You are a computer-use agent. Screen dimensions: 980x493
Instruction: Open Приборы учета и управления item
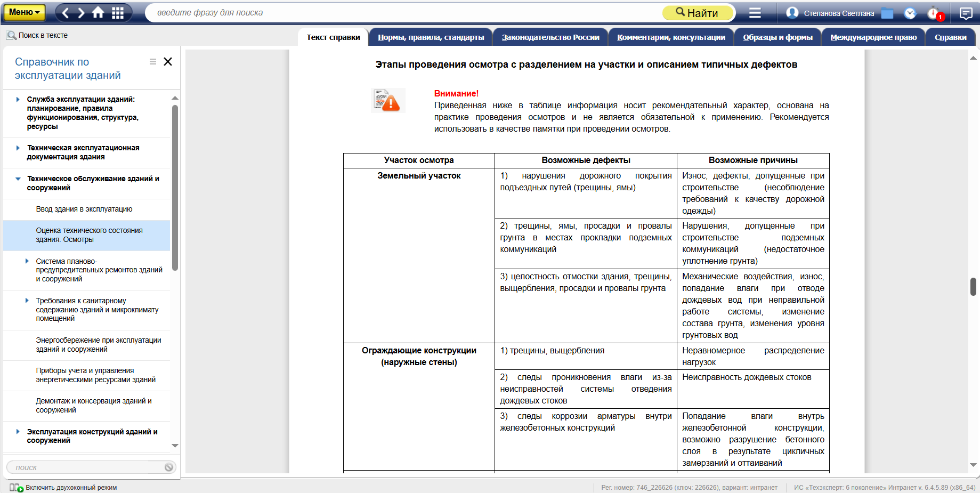96,375
